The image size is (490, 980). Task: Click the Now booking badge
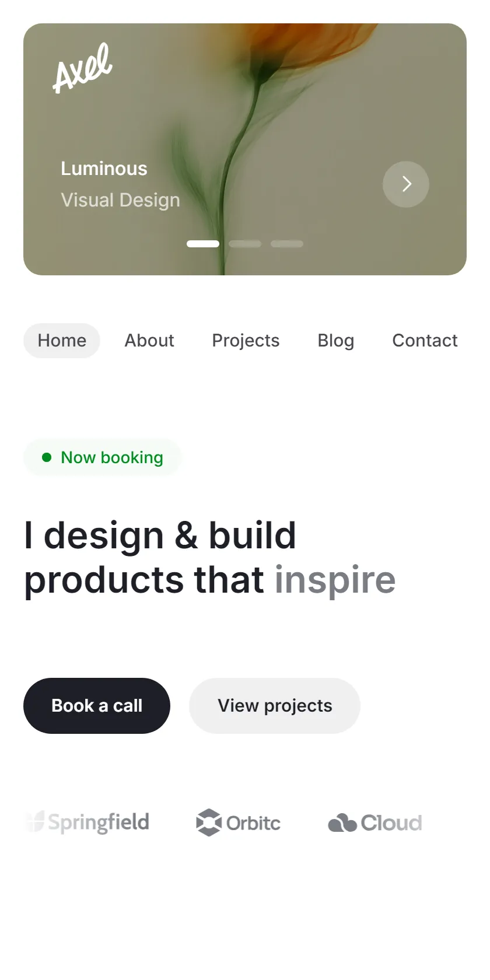click(102, 457)
